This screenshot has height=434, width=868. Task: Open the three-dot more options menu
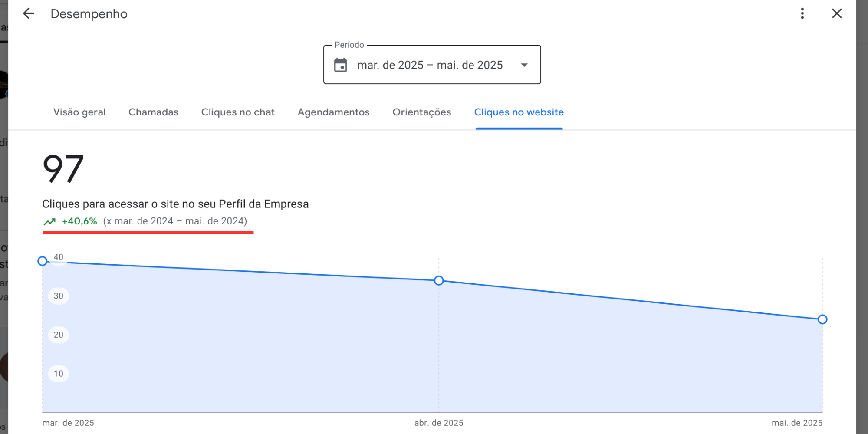click(x=802, y=13)
